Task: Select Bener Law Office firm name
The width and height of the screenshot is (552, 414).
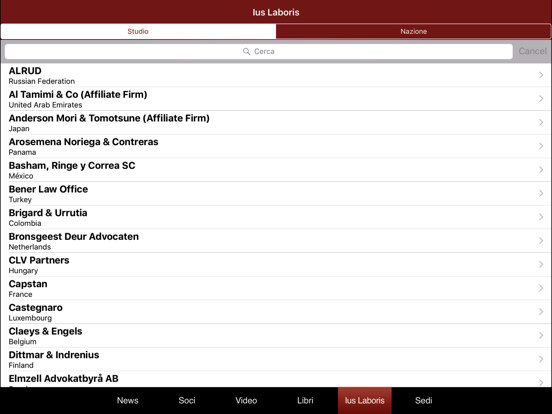Action: [48, 189]
